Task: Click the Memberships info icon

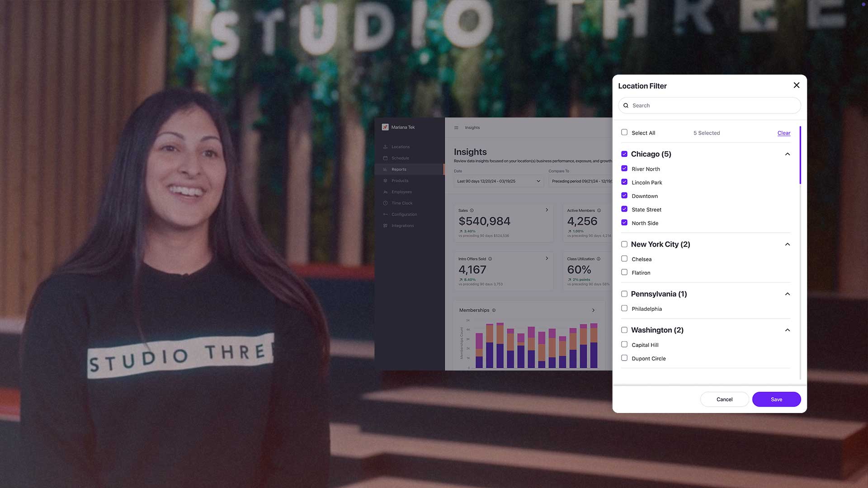Action: click(x=494, y=310)
